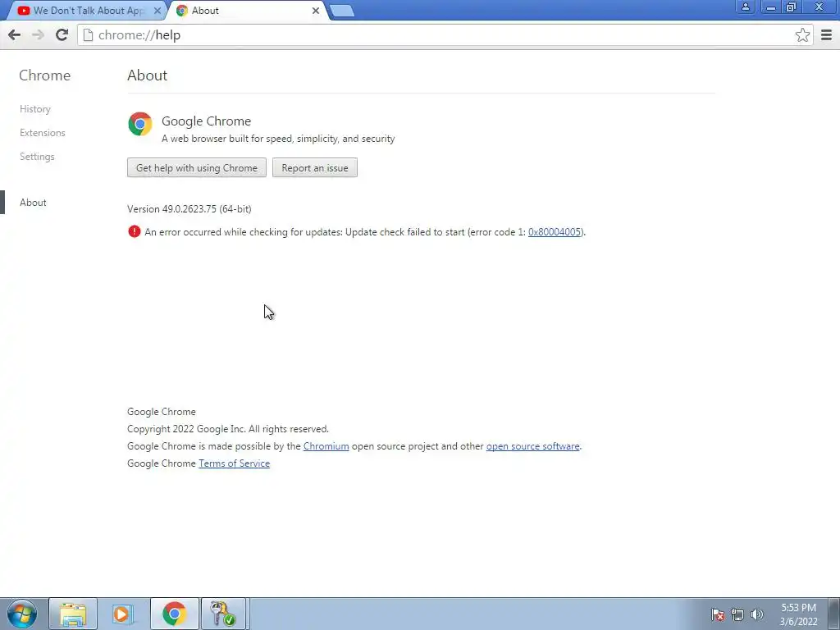
Task: Open the Windows Start button
Action: (x=22, y=614)
